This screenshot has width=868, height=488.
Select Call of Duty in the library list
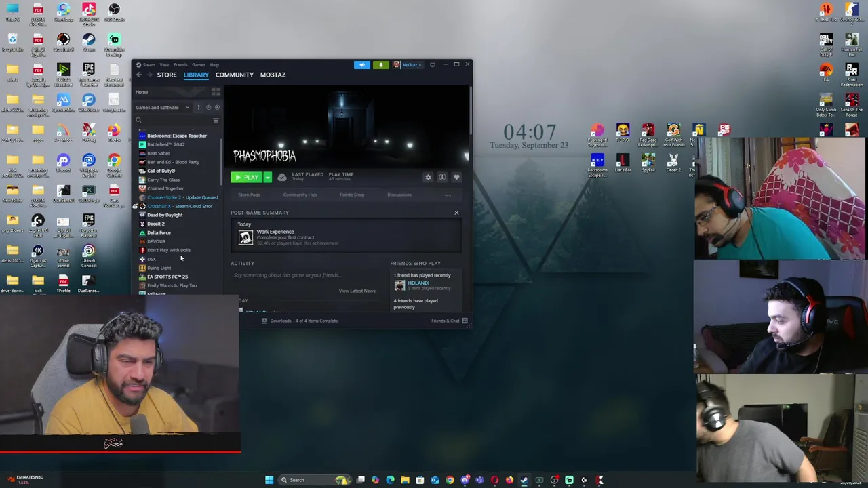click(161, 171)
